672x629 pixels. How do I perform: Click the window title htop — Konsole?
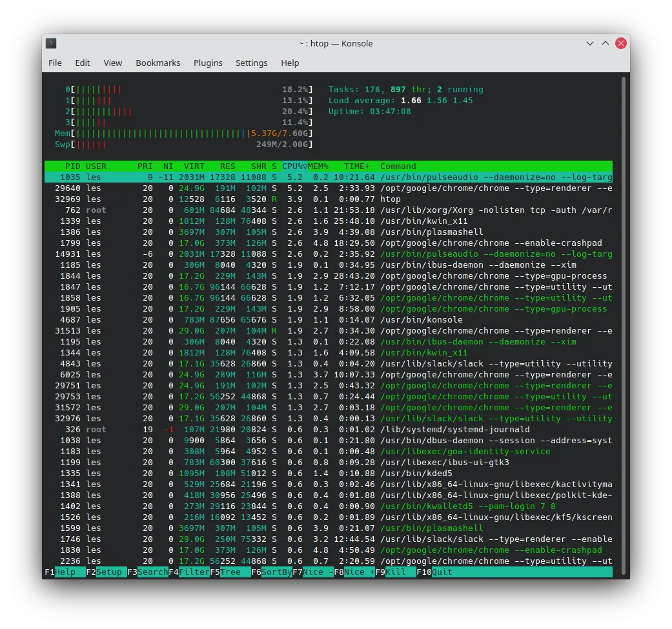336,43
